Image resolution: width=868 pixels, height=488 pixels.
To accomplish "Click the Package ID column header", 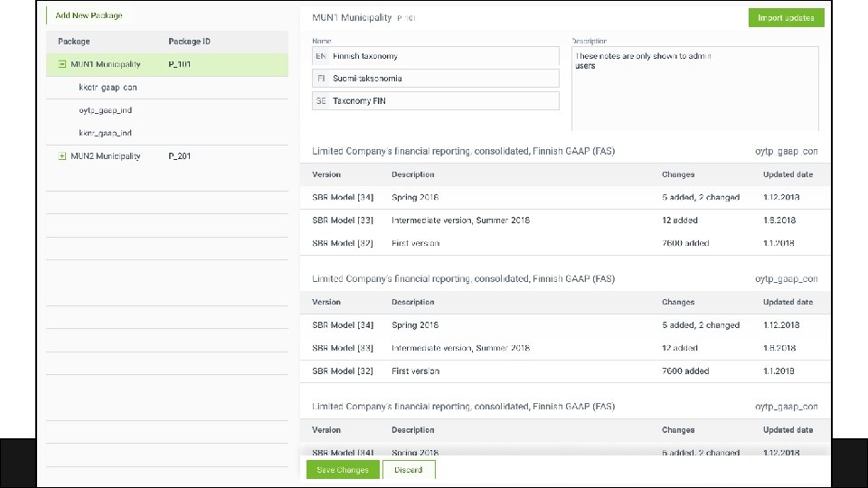I will click(x=189, y=42).
